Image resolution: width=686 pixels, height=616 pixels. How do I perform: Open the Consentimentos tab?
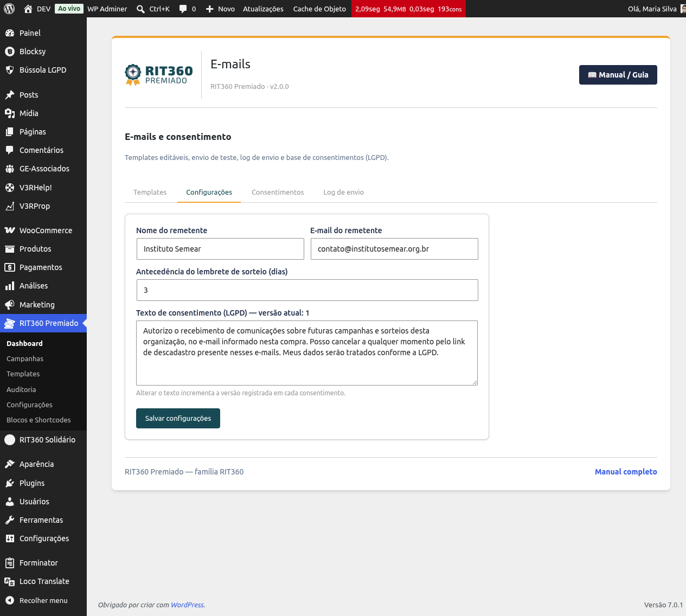[x=278, y=193]
